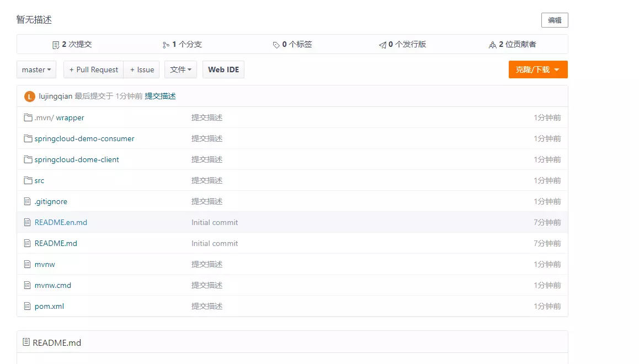Click the file icon of mvnw
The image size is (639, 364).
click(x=27, y=264)
